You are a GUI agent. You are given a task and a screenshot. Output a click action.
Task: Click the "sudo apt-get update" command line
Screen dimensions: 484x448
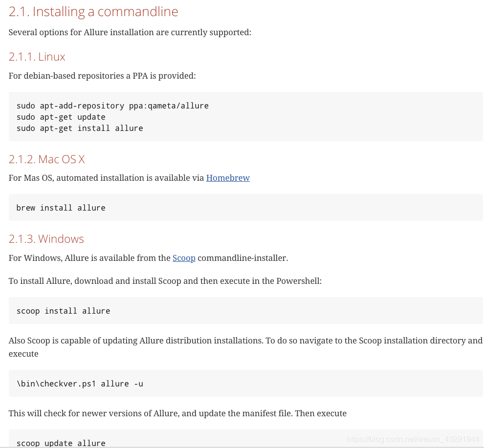[61, 117]
